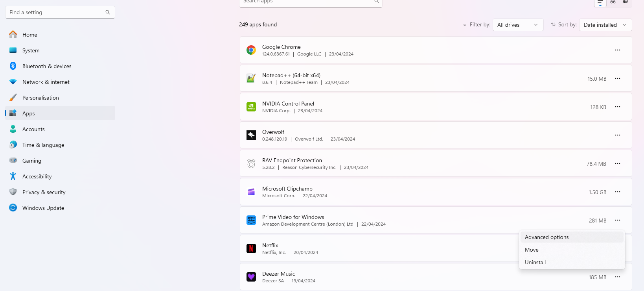Click the Microsoft Clipchamp icon
The width and height of the screenshot is (644, 291).
[251, 192]
